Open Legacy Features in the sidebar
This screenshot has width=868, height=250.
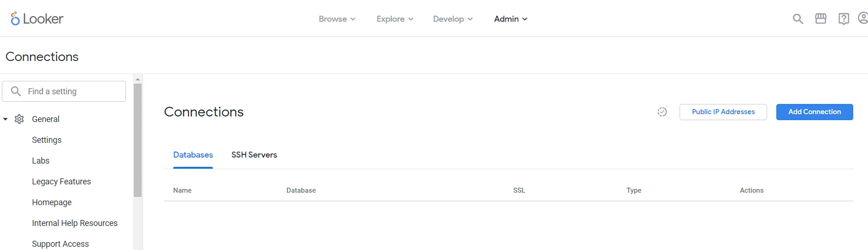click(x=62, y=182)
